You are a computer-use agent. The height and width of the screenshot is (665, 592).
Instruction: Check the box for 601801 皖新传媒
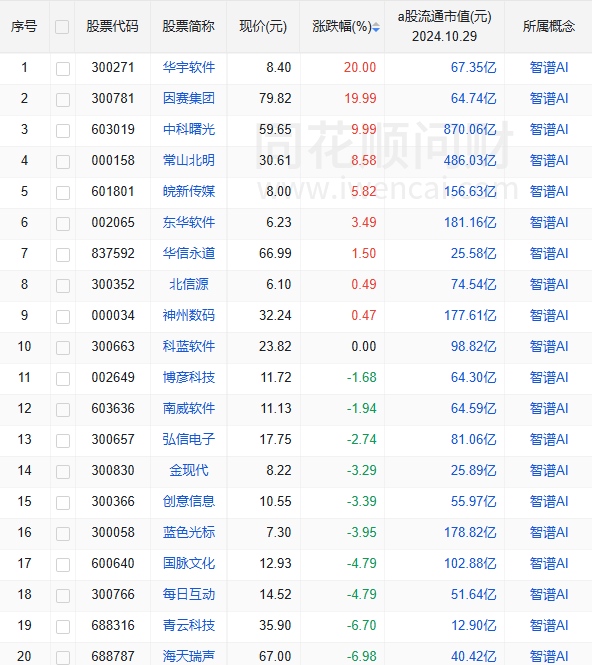pos(63,193)
